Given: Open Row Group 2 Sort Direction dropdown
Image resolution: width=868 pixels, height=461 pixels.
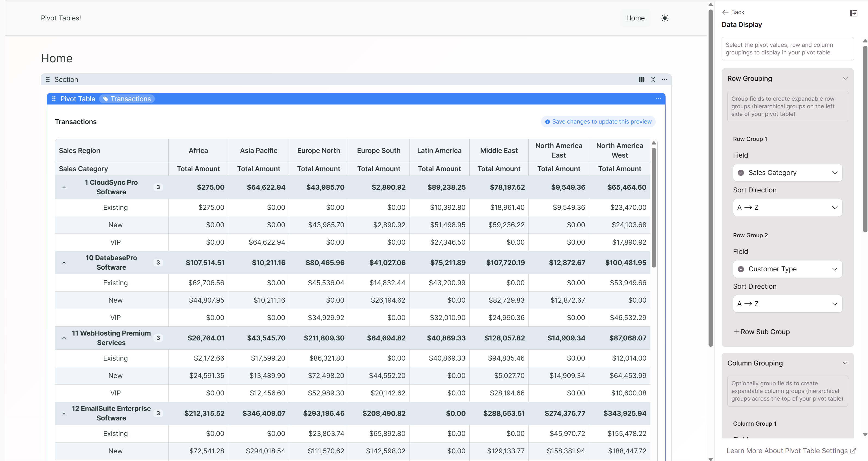Looking at the screenshot, I should [x=787, y=304].
